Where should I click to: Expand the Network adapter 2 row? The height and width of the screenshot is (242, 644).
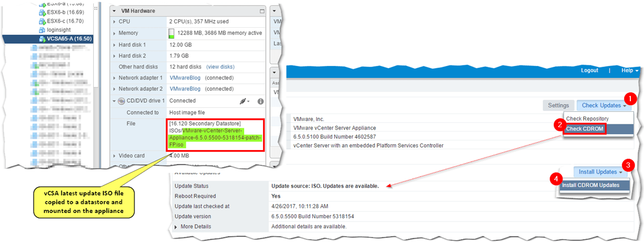pos(114,89)
